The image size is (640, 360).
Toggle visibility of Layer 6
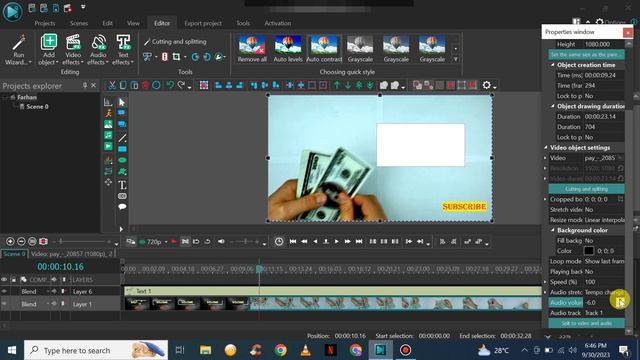4,291
